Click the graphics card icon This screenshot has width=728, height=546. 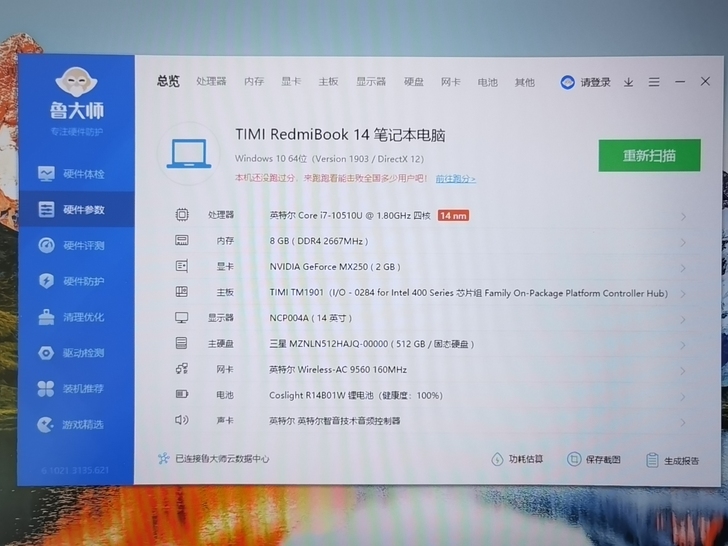coord(182,266)
